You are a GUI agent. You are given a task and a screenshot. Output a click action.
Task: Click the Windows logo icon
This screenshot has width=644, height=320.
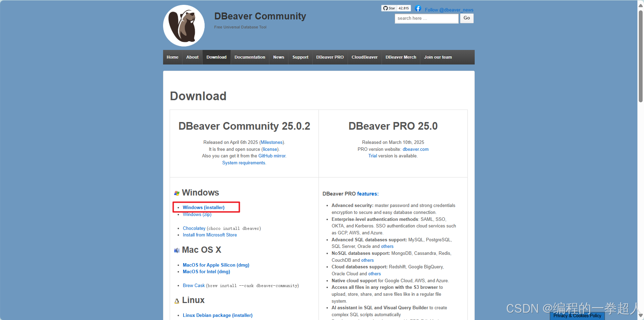[177, 193]
